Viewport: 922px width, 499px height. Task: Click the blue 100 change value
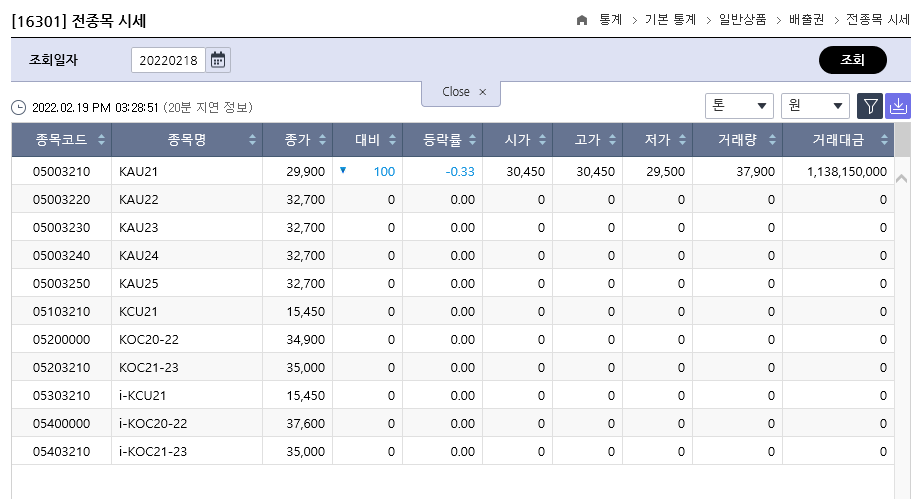coord(384,172)
